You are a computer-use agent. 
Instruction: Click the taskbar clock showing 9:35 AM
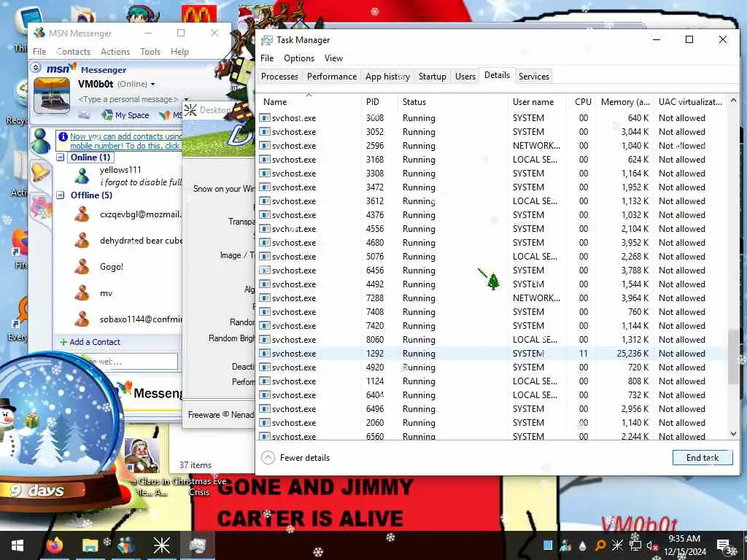[x=684, y=545]
